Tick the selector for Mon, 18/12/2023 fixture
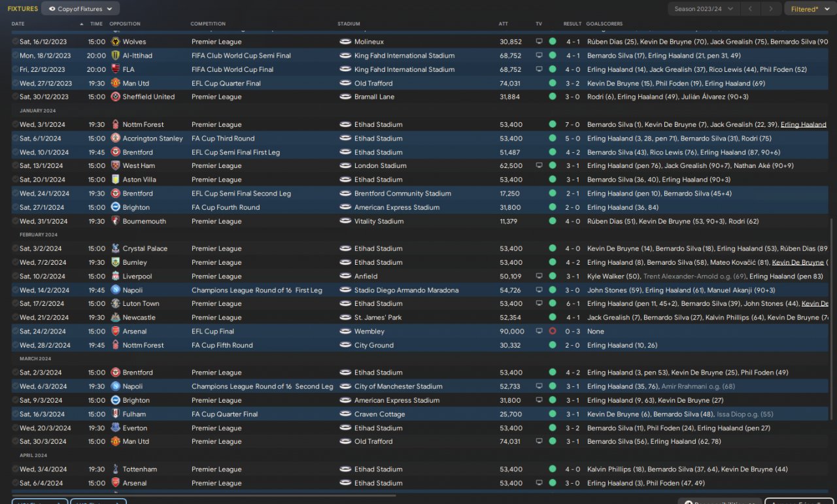This screenshot has height=504, width=837. tap(15, 56)
